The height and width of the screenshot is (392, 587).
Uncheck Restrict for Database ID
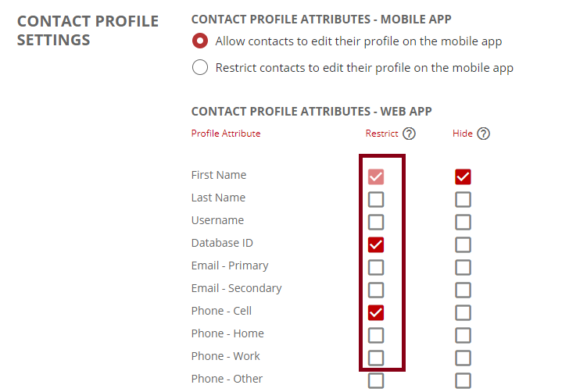click(x=376, y=244)
